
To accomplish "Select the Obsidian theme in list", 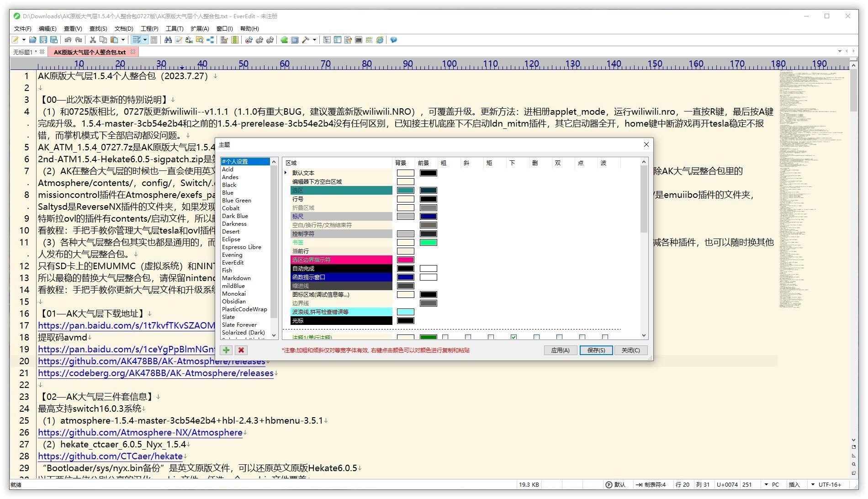I will click(x=234, y=301).
